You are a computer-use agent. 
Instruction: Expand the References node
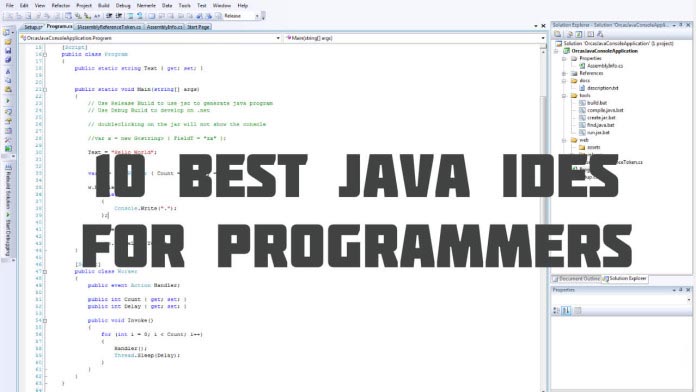coord(564,73)
